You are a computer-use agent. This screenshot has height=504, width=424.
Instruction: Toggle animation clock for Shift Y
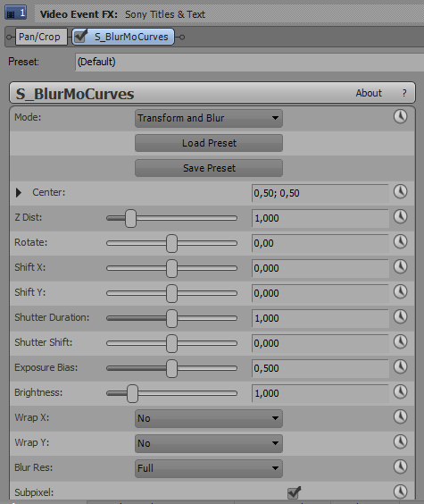[400, 292]
